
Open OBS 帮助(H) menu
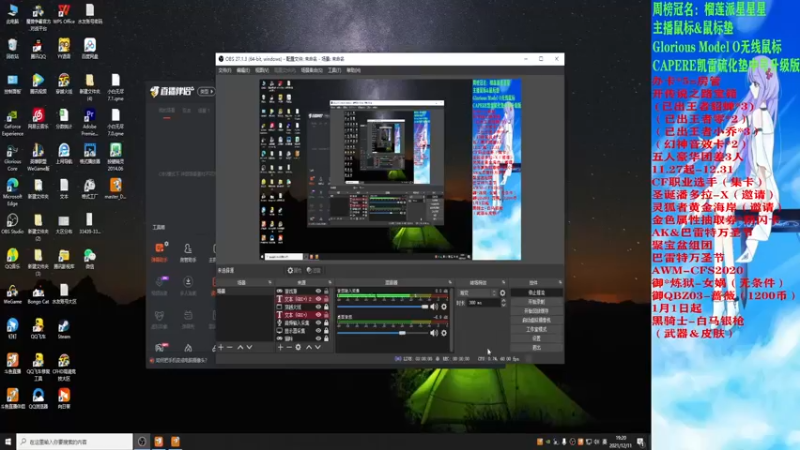[x=353, y=70]
